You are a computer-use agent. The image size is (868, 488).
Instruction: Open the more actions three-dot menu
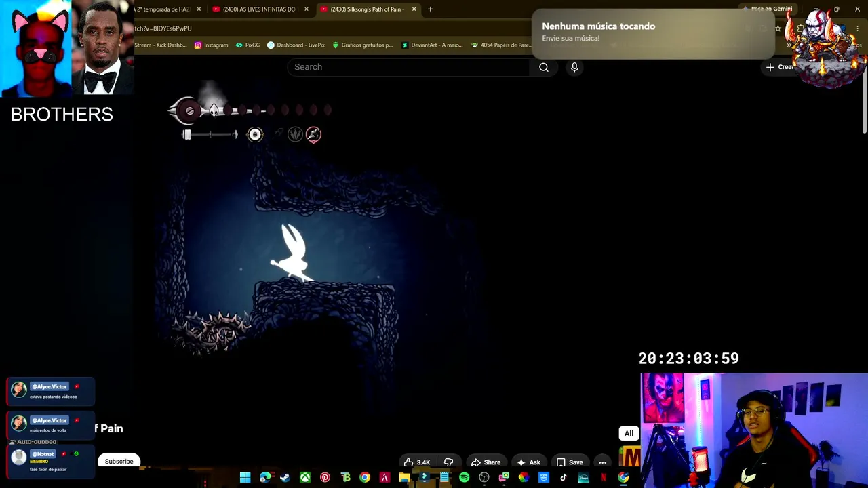click(602, 462)
